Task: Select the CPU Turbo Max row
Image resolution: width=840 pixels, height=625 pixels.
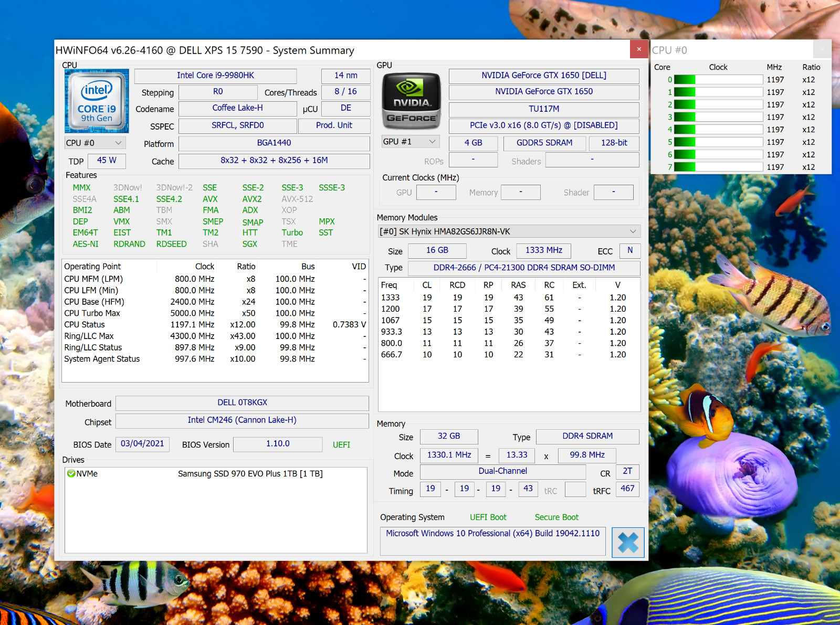Action: pos(215,313)
